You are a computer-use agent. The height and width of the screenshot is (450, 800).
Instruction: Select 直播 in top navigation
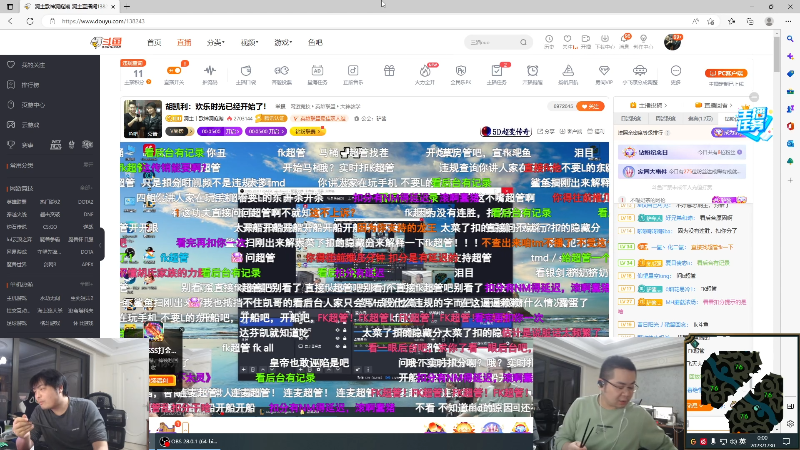pos(184,42)
